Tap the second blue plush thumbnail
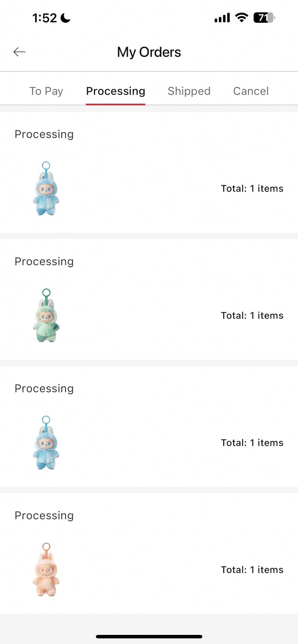298x644 pixels. pyautogui.click(x=46, y=442)
